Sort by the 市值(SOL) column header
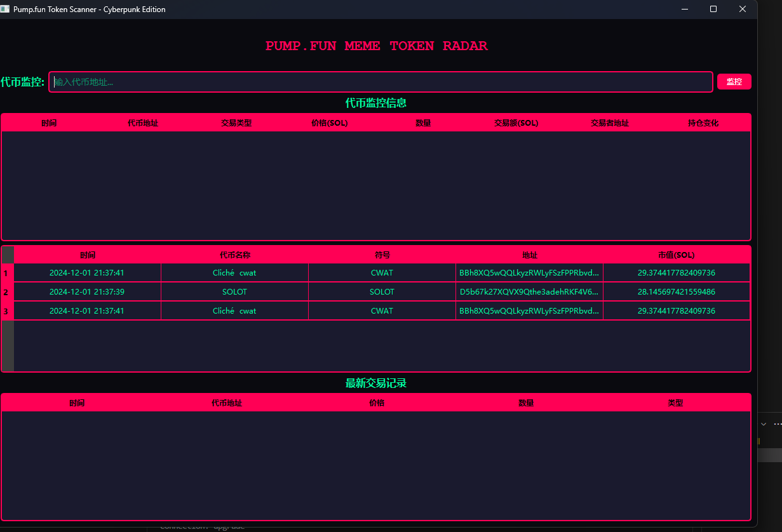Screen dimensions: 782x532 click(x=675, y=255)
